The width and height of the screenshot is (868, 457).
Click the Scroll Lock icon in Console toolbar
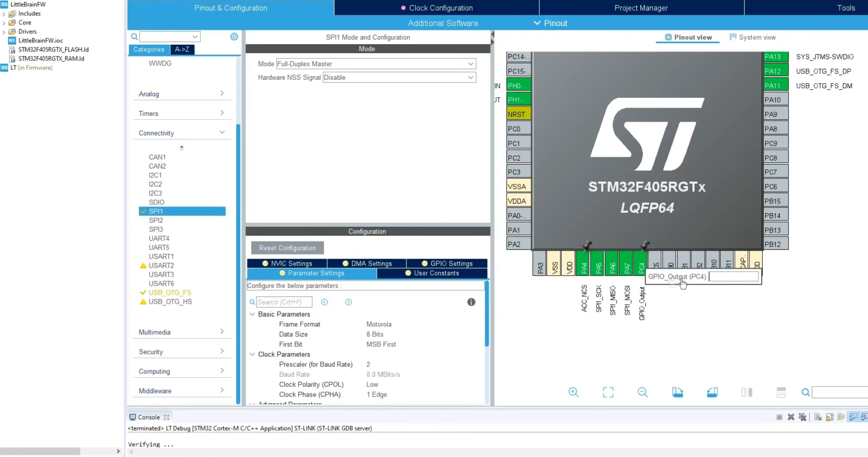(830, 417)
